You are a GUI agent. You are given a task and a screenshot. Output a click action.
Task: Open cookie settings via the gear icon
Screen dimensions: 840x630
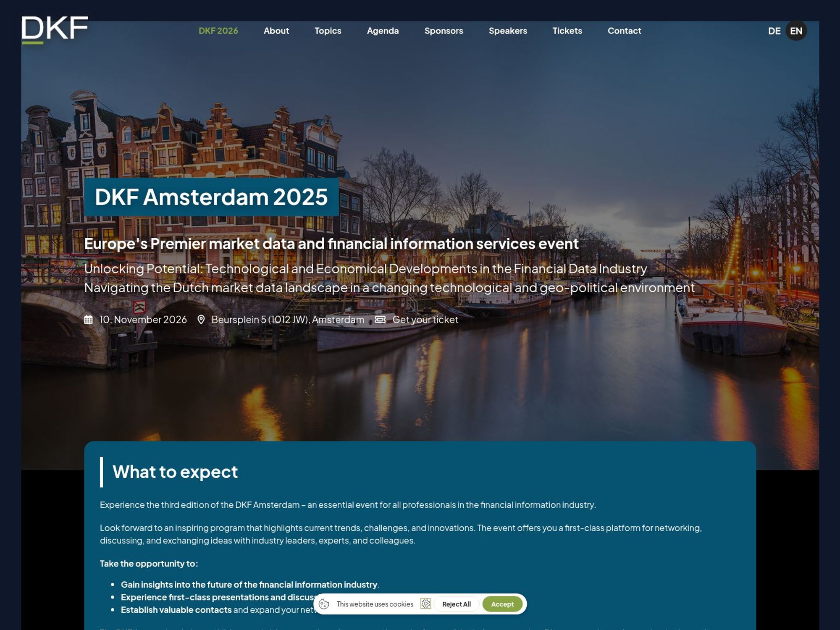(426, 604)
